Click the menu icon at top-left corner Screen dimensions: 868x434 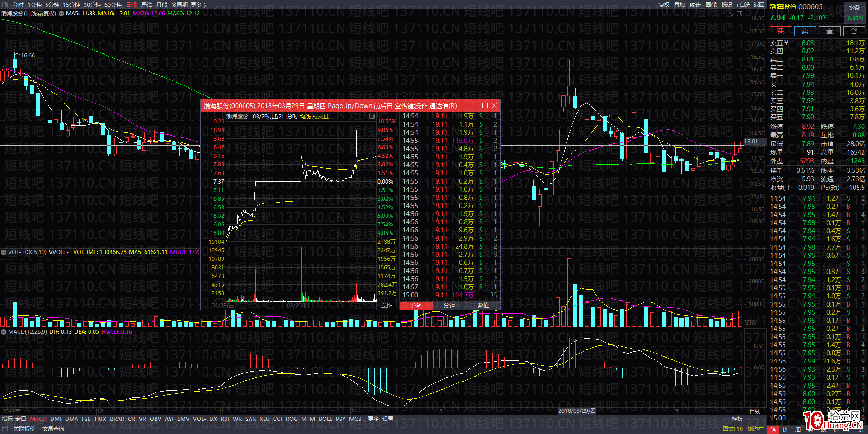(5, 5)
